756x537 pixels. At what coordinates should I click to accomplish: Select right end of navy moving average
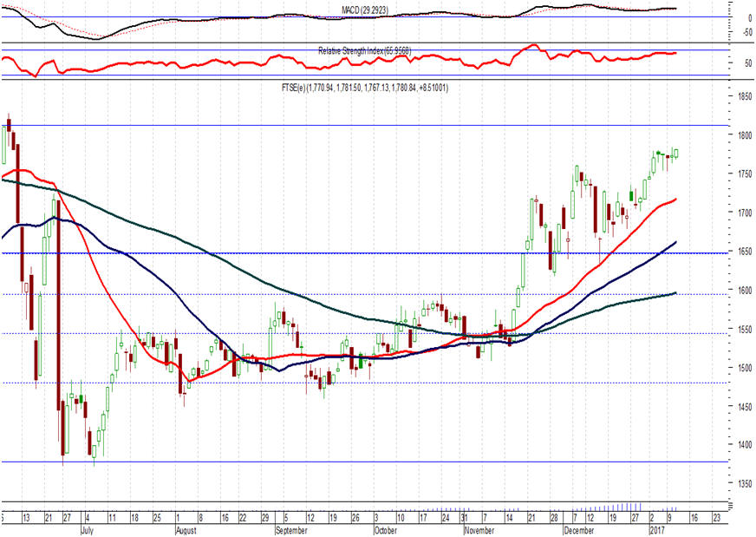(x=675, y=242)
